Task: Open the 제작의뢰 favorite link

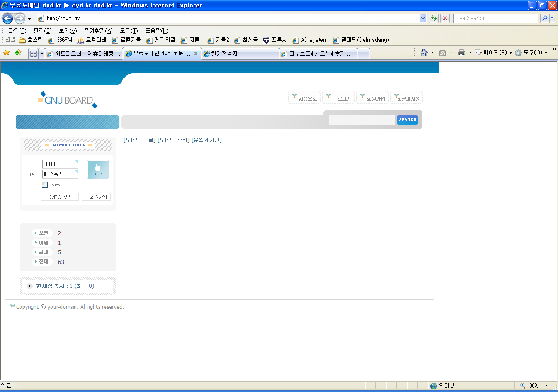Action: click(161, 40)
